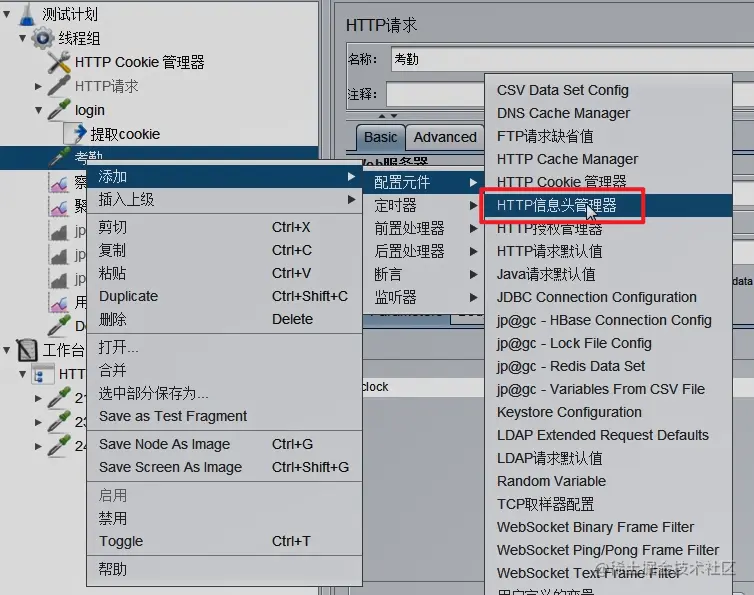Screen dimensions: 754x595
Task: Click the 名称 input field containing 考勤
Action: [x=572, y=59]
